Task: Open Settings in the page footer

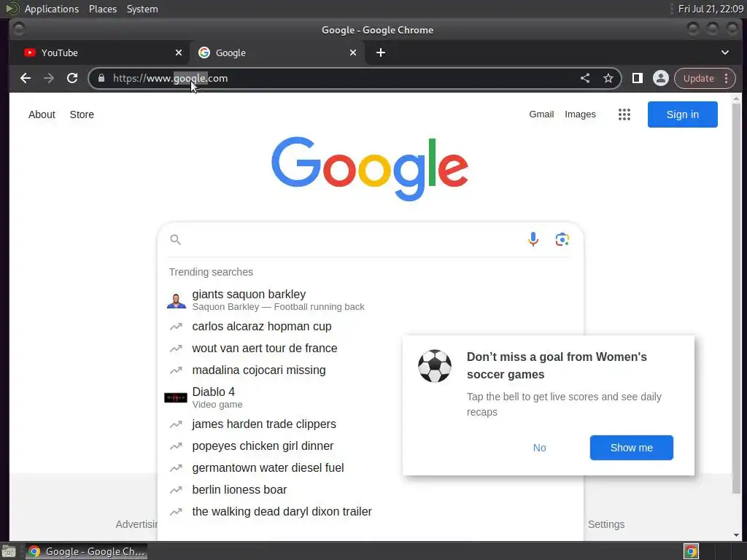Action: point(606,524)
